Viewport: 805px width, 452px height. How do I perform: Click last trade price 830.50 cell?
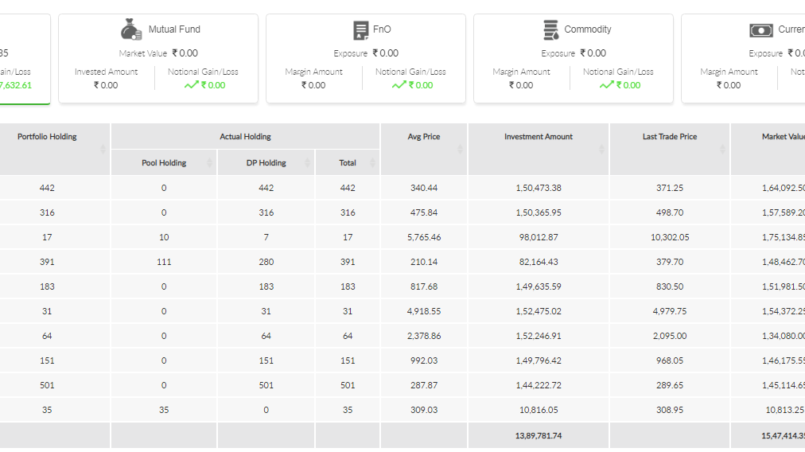pyautogui.click(x=669, y=287)
